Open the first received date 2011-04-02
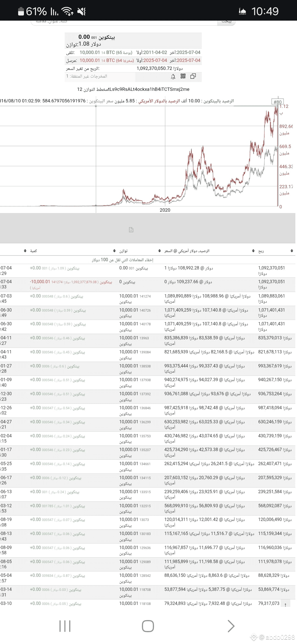The height and width of the screenshot is (644, 297). point(155,52)
